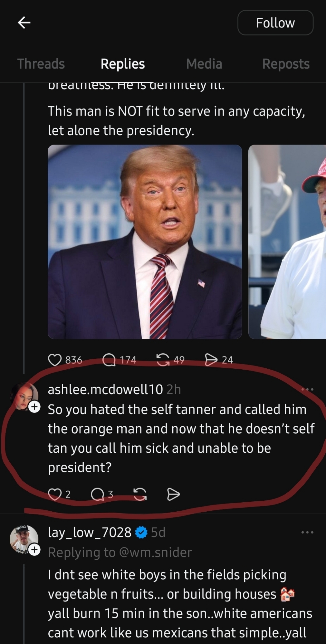Like the post with 836 likes
The height and width of the screenshot is (644, 326).
click(55, 360)
